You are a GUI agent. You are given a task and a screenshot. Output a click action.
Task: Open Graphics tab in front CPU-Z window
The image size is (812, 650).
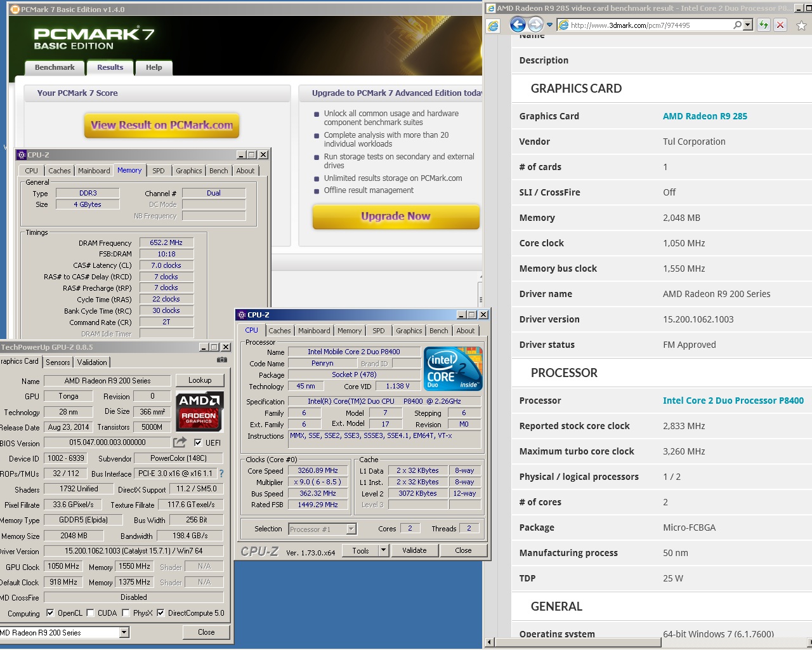pyautogui.click(x=409, y=331)
